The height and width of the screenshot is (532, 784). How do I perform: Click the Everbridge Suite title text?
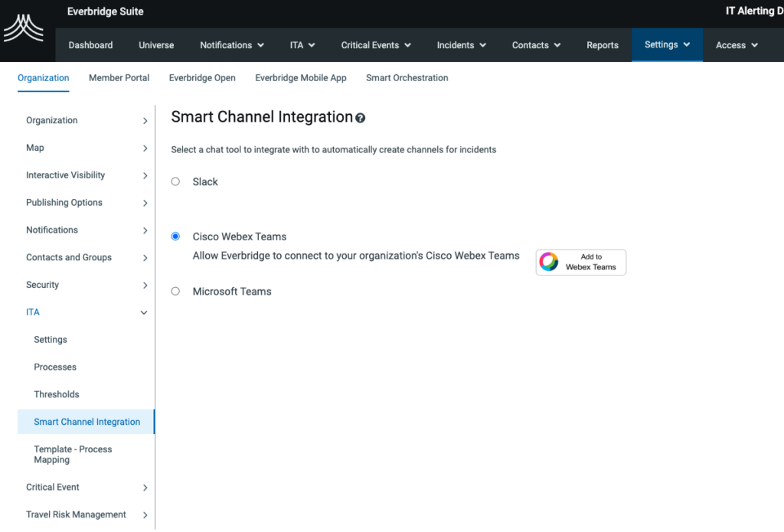coord(106,11)
